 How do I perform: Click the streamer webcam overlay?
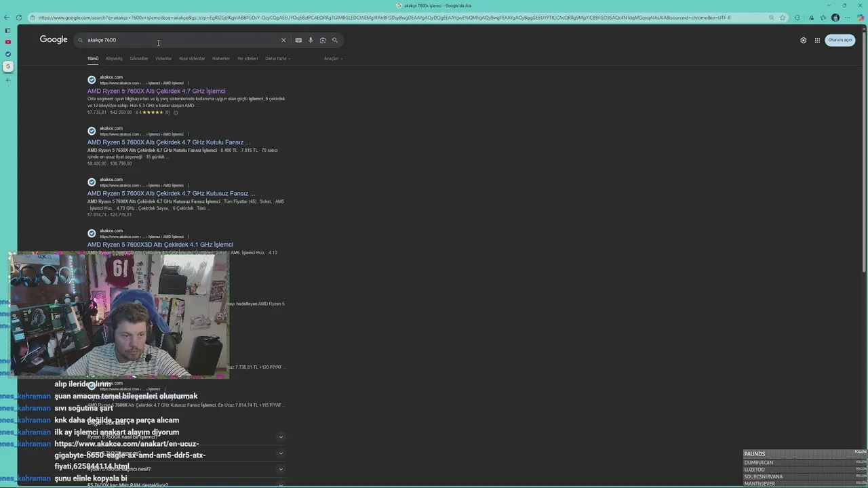click(119, 316)
